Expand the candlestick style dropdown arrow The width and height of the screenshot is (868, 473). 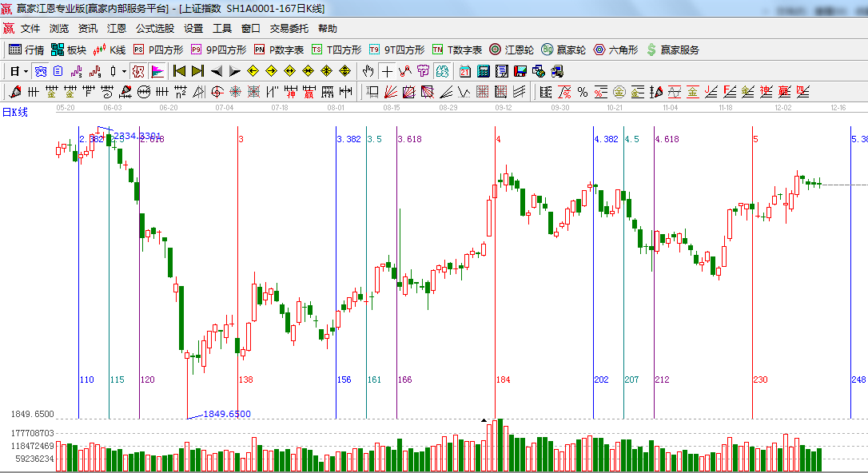124,71
